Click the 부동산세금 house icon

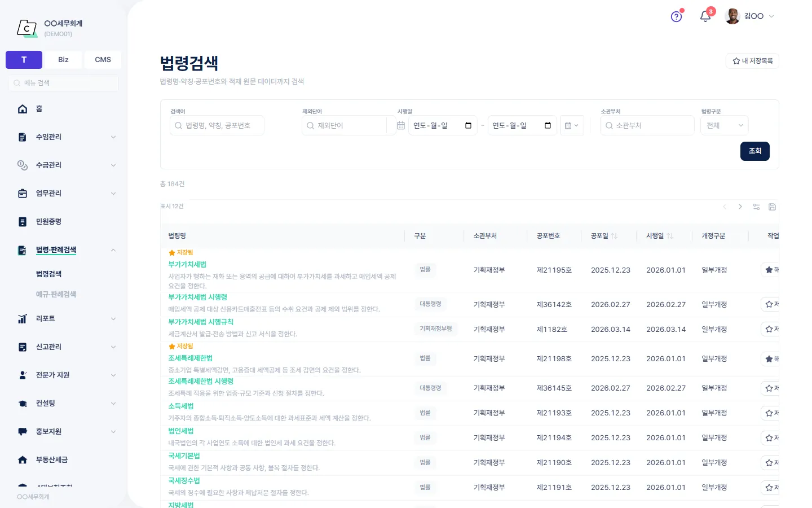pyautogui.click(x=23, y=460)
